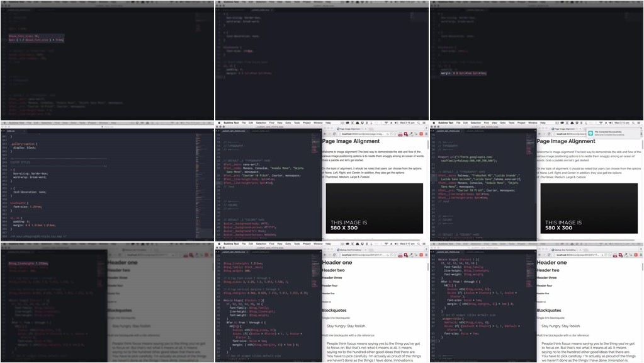Image resolution: width=644 pixels, height=363 pixels.
Task: Click volume icon in the $htag_sizes code frame
Action: (x=397, y=244)
